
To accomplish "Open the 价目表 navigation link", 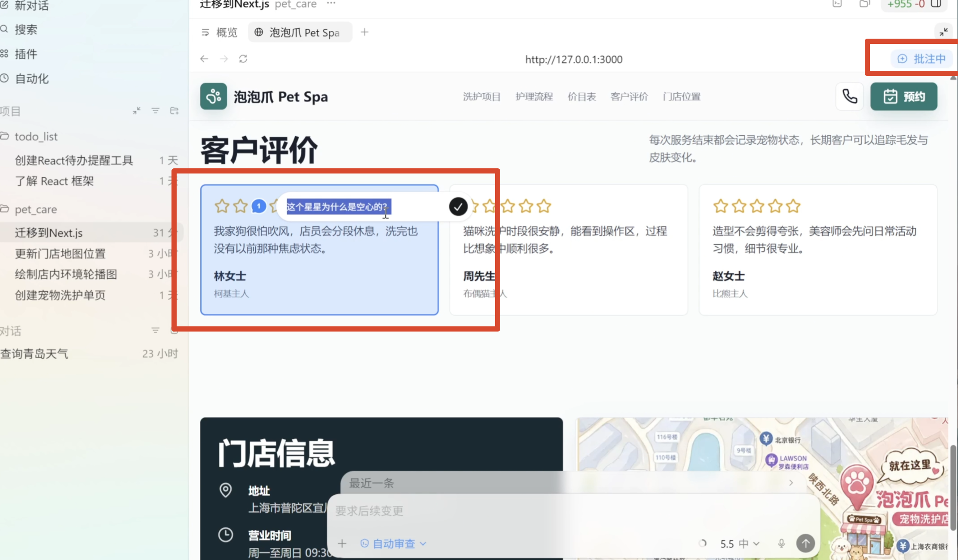I will point(582,97).
